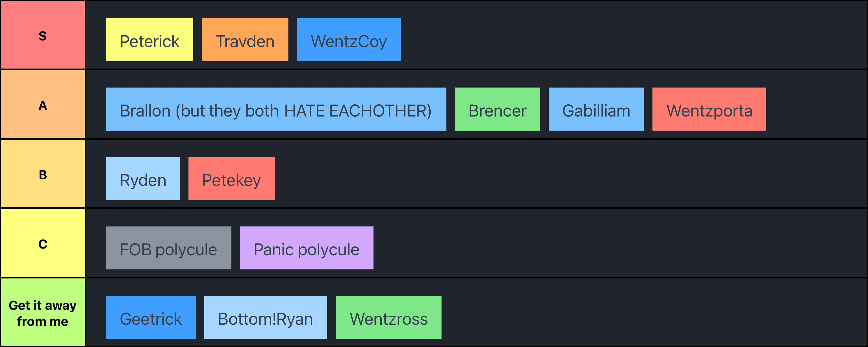The width and height of the screenshot is (868, 347).
Task: Select the green Wentzross tile
Action: tap(388, 317)
